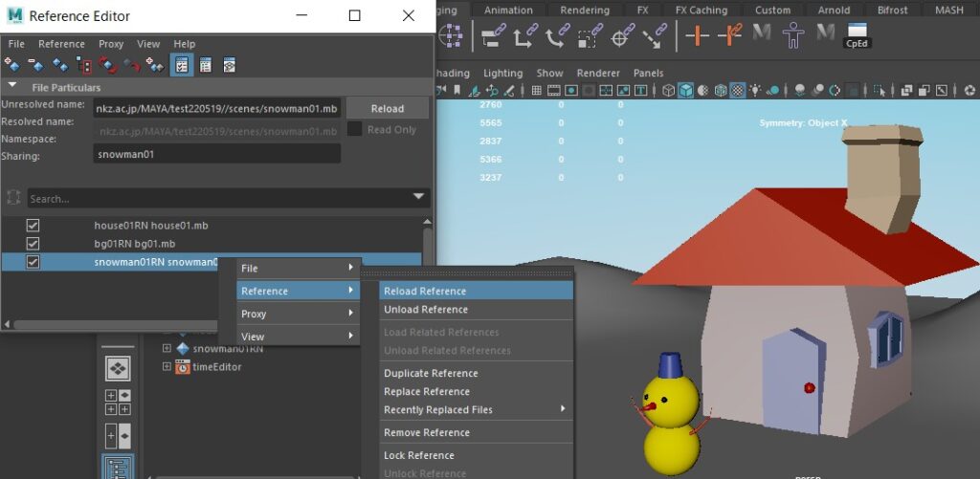This screenshot has width=980, height=479.
Task: Toggle smooth shade all cube in viewport toolbar
Action: 686,91
